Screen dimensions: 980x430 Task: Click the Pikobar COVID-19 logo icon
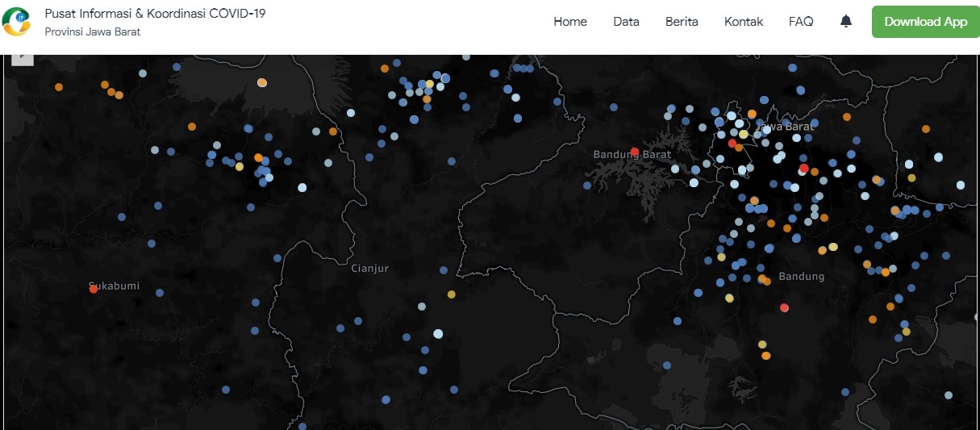pyautogui.click(x=16, y=22)
